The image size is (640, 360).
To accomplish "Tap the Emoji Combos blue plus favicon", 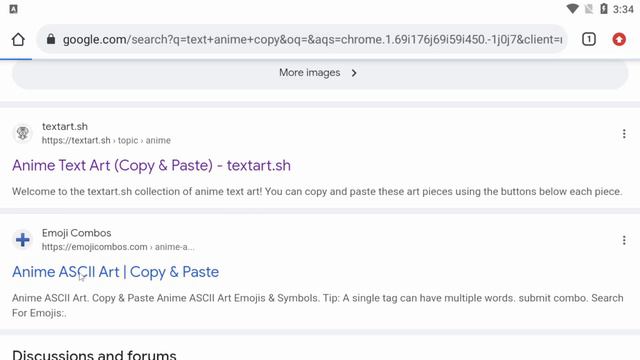I will click(22, 240).
